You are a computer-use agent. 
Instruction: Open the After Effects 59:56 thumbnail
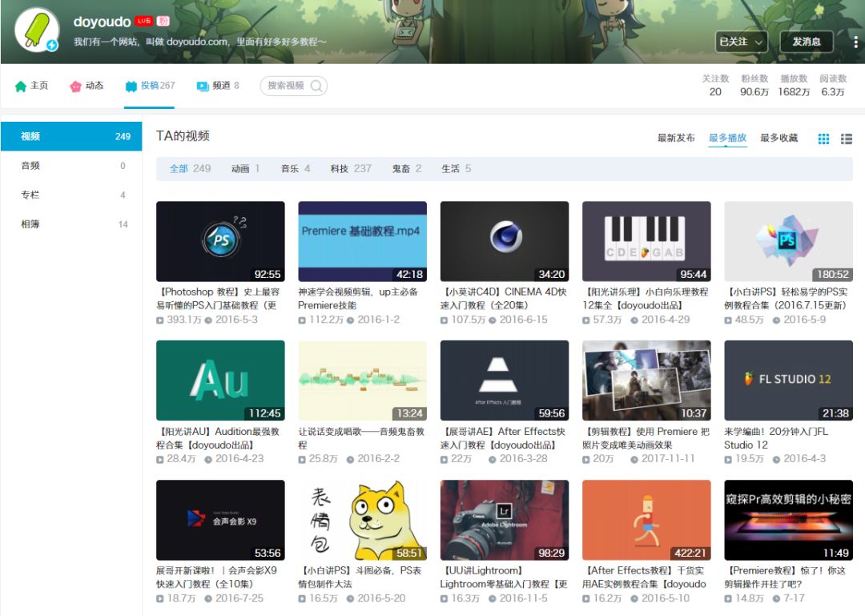[x=505, y=380]
